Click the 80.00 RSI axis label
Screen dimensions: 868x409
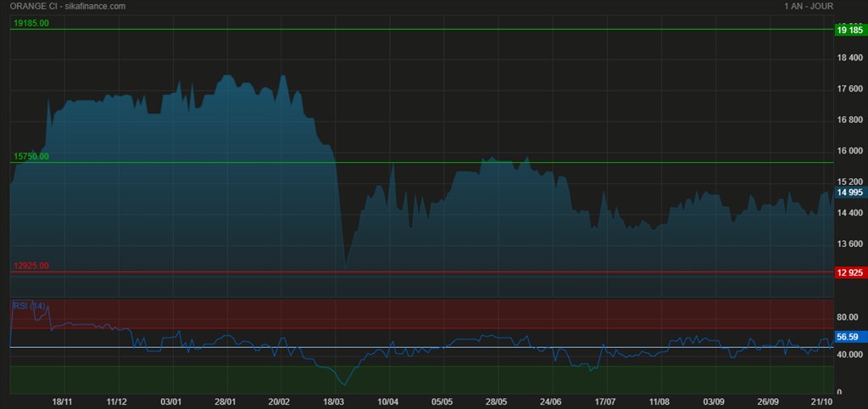848,317
